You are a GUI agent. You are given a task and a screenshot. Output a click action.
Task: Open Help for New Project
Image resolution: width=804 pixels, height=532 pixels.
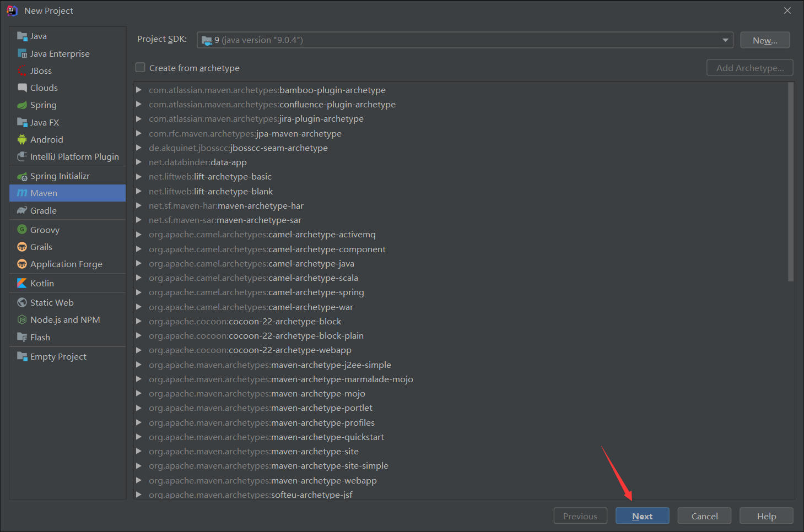[x=766, y=516]
